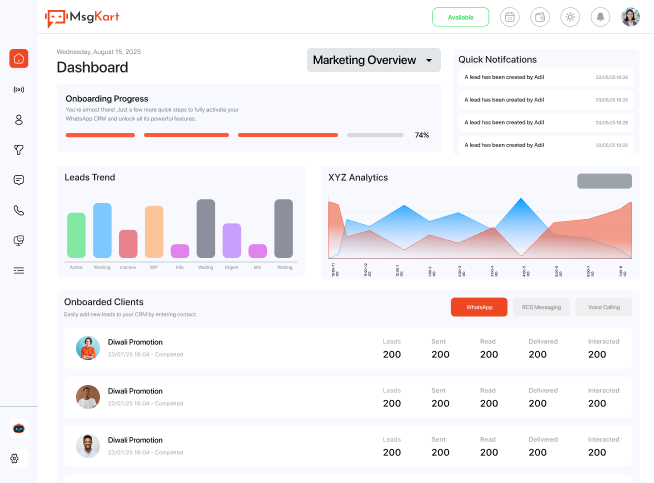Click the Leads Trend heading
The image size is (654, 483).
(x=90, y=177)
